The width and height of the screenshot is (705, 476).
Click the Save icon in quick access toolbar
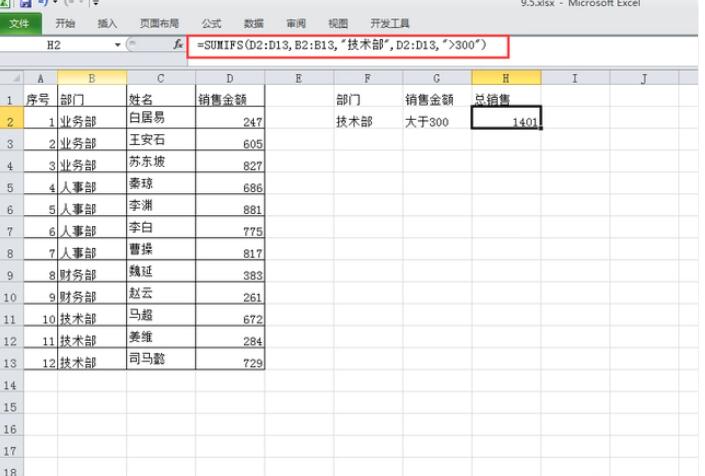[26, 4]
